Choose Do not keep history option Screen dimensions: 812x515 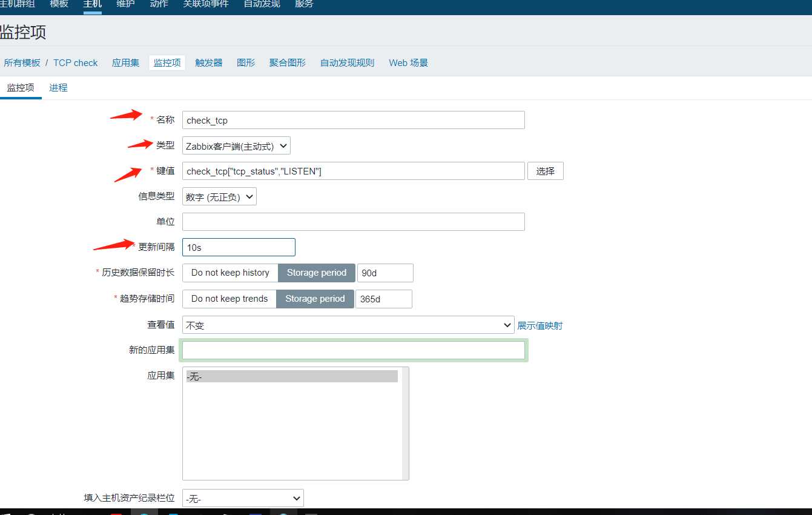click(230, 273)
